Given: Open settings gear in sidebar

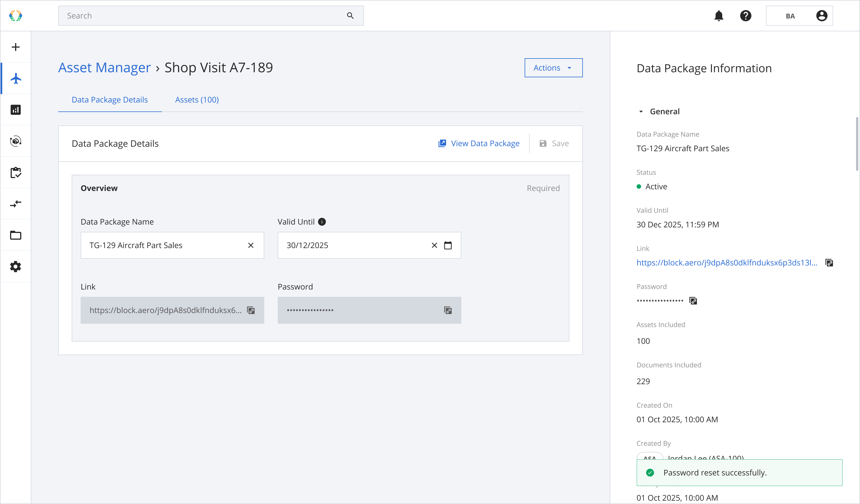Looking at the screenshot, I should pyautogui.click(x=16, y=267).
